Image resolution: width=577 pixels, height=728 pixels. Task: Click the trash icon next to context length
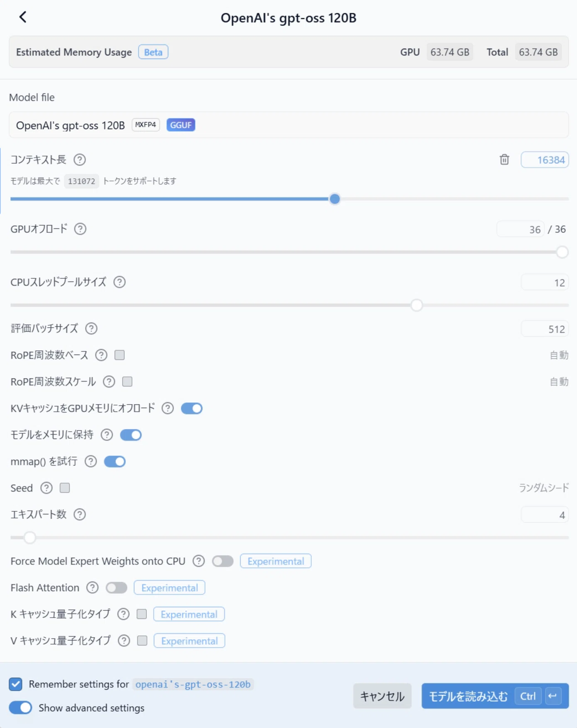coord(504,159)
